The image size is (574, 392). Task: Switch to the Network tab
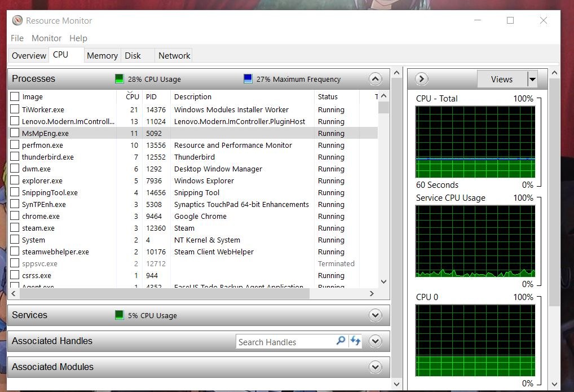[174, 56]
